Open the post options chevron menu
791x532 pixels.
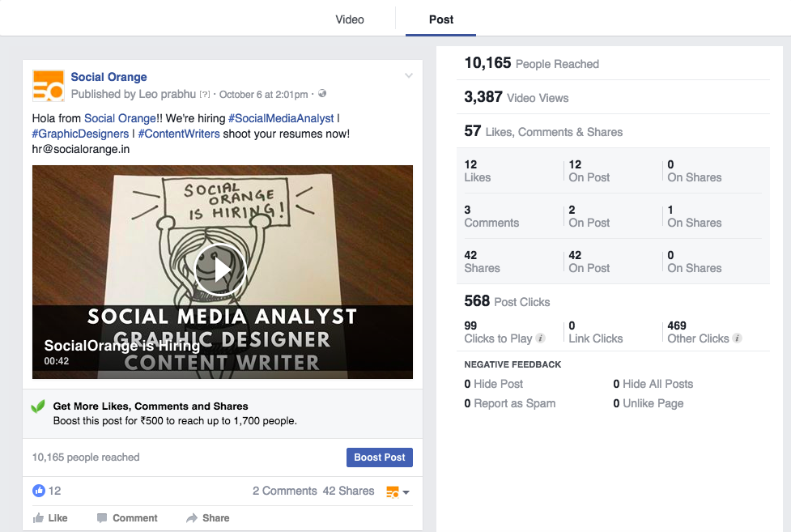(409, 76)
